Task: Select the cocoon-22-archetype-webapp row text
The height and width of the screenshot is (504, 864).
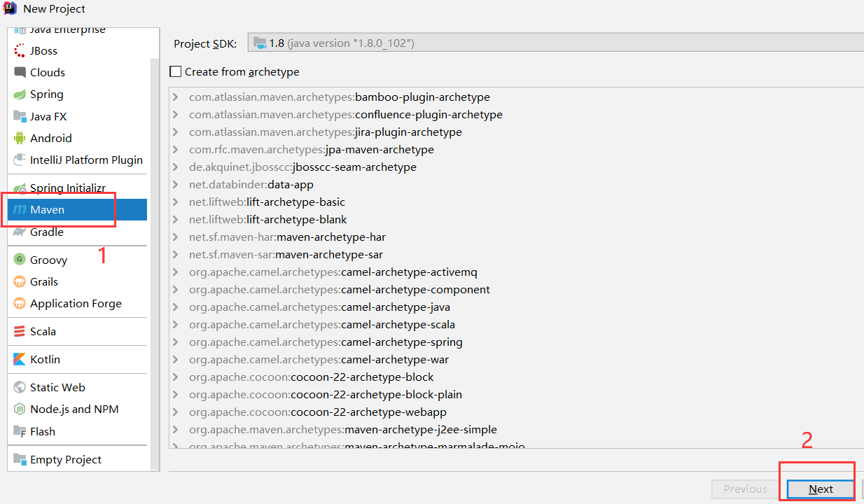Action: (x=318, y=412)
